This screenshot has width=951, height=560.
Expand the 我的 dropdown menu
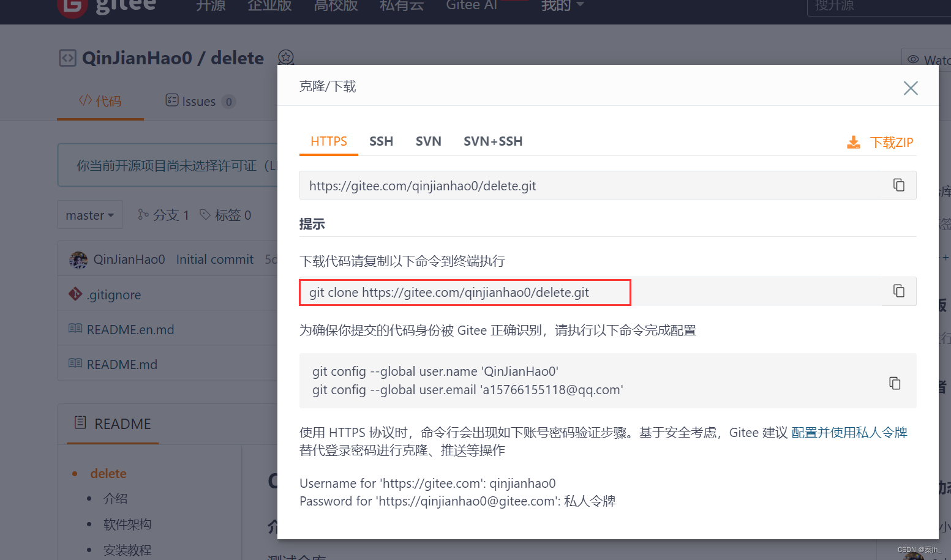coord(562,6)
